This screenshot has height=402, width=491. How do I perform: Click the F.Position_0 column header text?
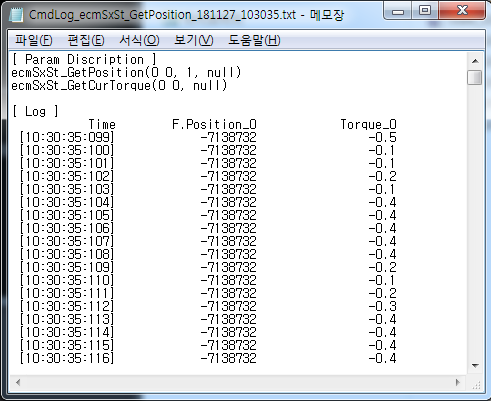[214, 124]
